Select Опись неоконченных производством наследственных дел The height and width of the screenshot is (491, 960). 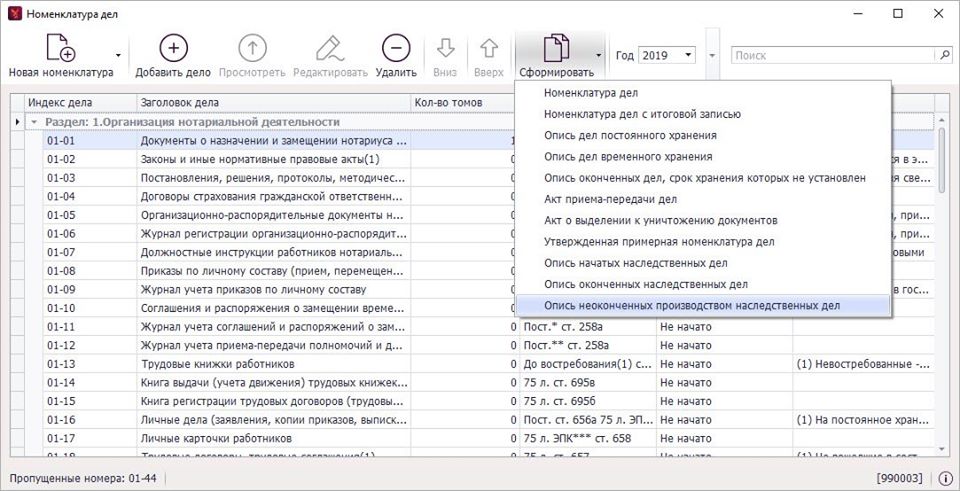[x=703, y=305]
